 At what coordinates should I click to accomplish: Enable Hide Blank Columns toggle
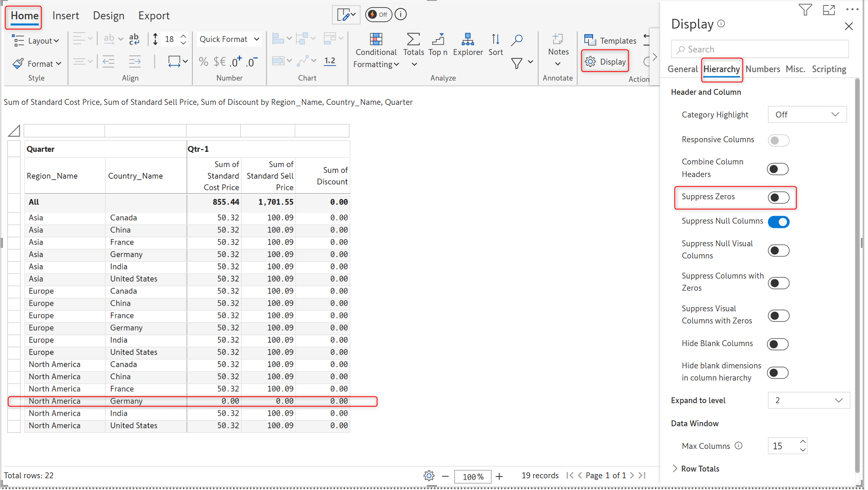(777, 344)
